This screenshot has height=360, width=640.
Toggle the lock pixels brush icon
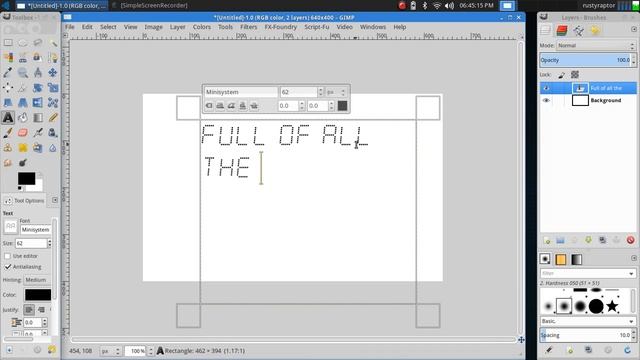(x=562, y=75)
